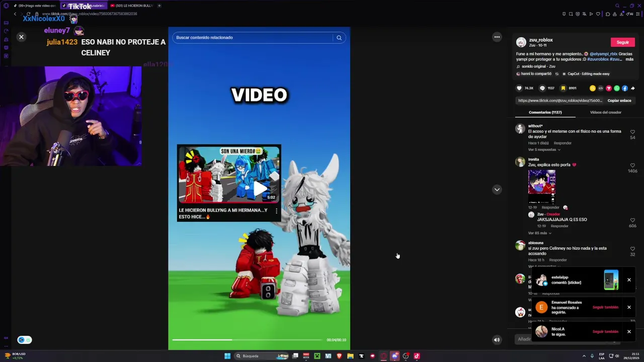Dismiss the Emanuel Rosales notification

(x=629, y=307)
